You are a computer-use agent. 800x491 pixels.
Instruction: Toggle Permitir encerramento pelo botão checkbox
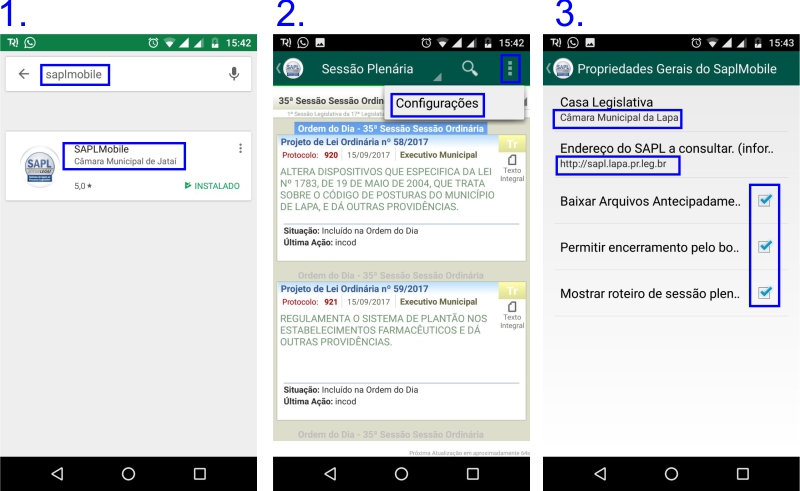[x=764, y=246]
